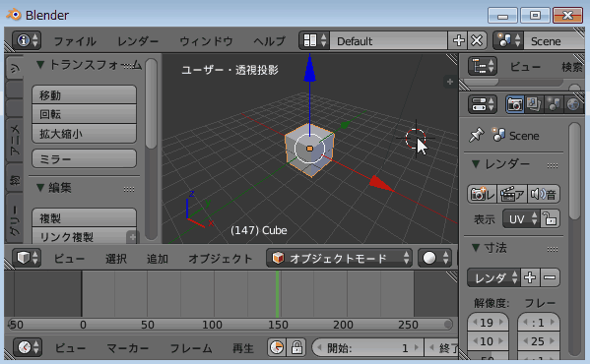Screen dimensions: 590x364
Task: Select the Render Layers properties tab
Action: (534, 104)
